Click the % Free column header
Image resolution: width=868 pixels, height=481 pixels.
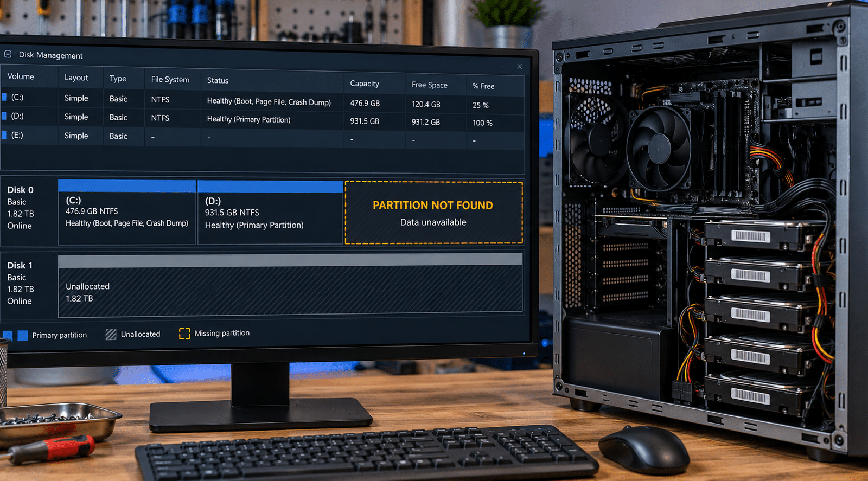point(483,86)
